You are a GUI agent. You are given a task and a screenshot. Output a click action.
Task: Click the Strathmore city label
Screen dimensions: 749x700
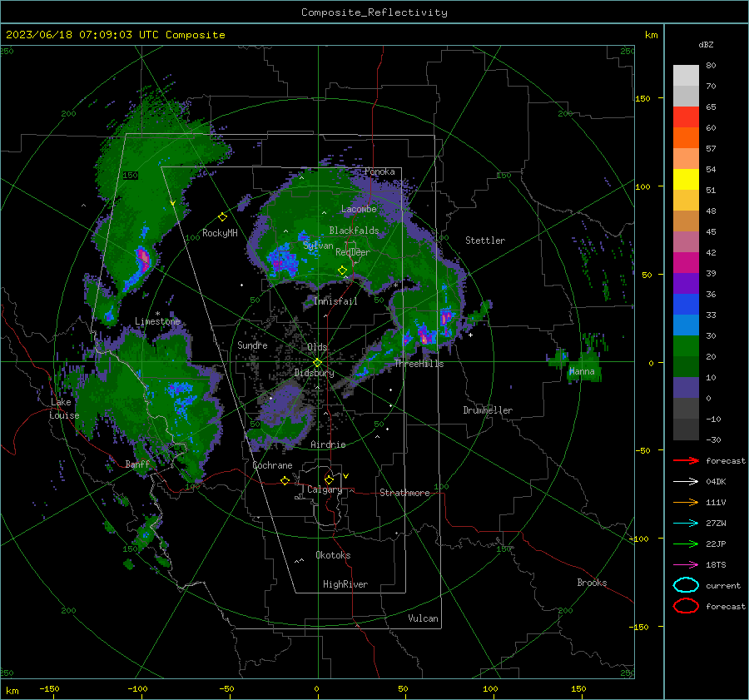pos(404,493)
